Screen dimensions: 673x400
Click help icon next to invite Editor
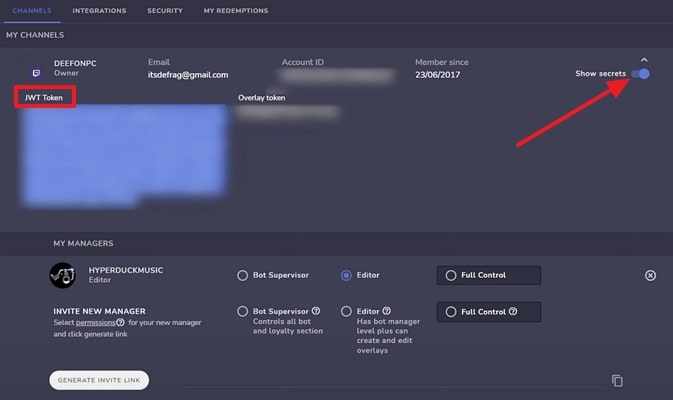pyautogui.click(x=386, y=311)
